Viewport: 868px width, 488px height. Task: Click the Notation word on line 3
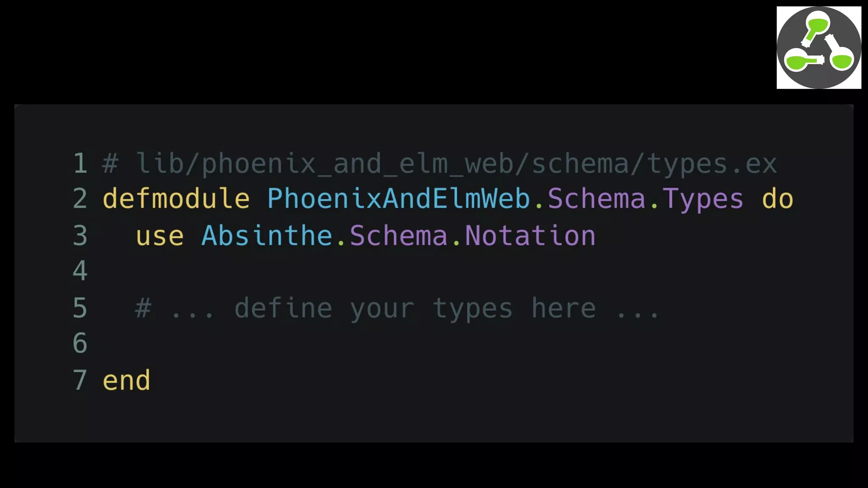(x=530, y=236)
